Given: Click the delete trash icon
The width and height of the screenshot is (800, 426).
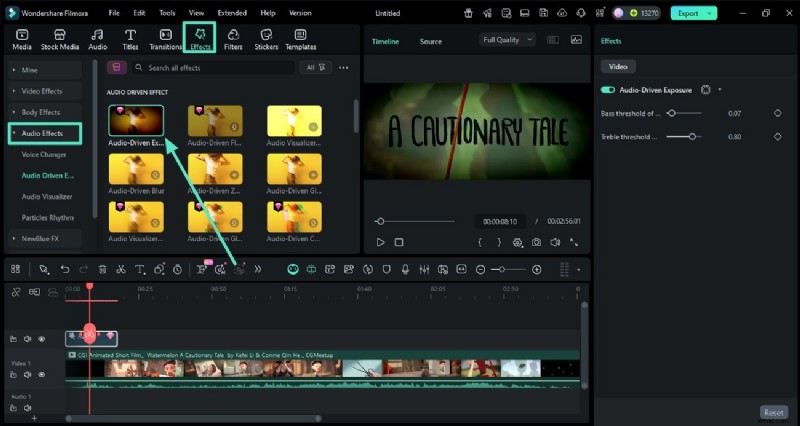Looking at the screenshot, I should pos(102,269).
